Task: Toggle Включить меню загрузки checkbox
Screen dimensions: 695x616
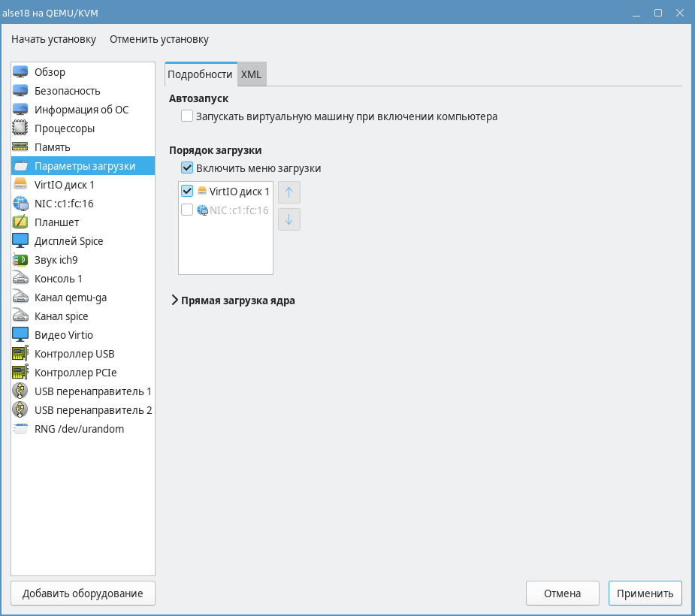Action: [x=187, y=168]
